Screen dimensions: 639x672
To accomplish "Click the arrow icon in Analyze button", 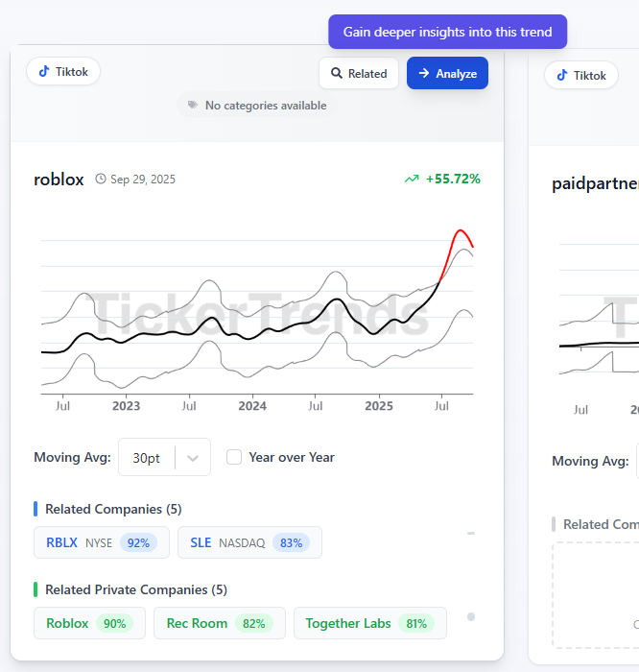I will point(424,73).
